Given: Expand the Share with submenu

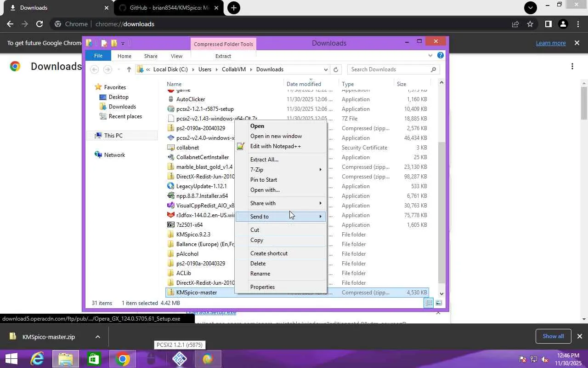Looking at the screenshot, I should click(280, 203).
